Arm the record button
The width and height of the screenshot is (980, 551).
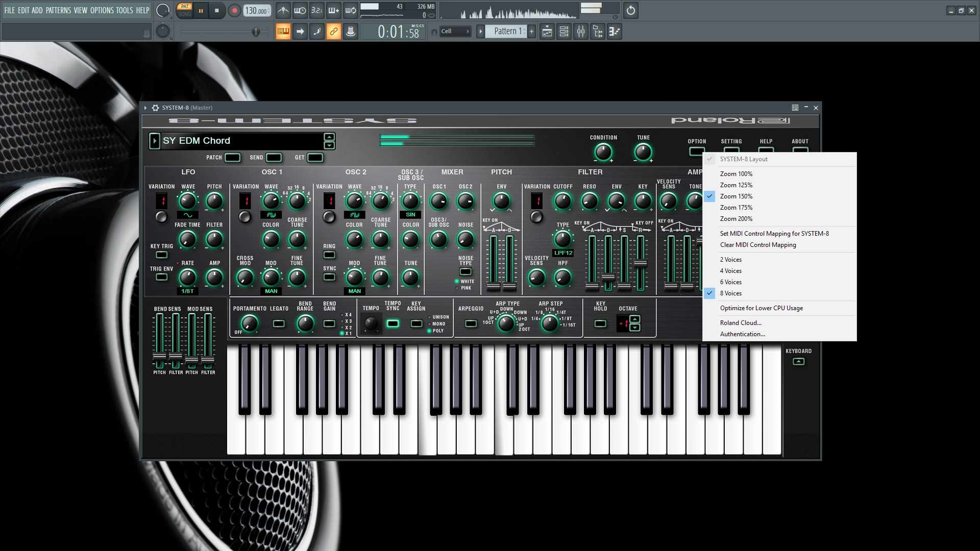point(234,10)
